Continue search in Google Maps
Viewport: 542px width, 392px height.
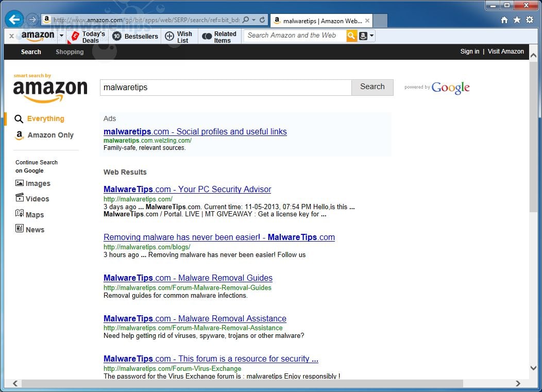[35, 215]
